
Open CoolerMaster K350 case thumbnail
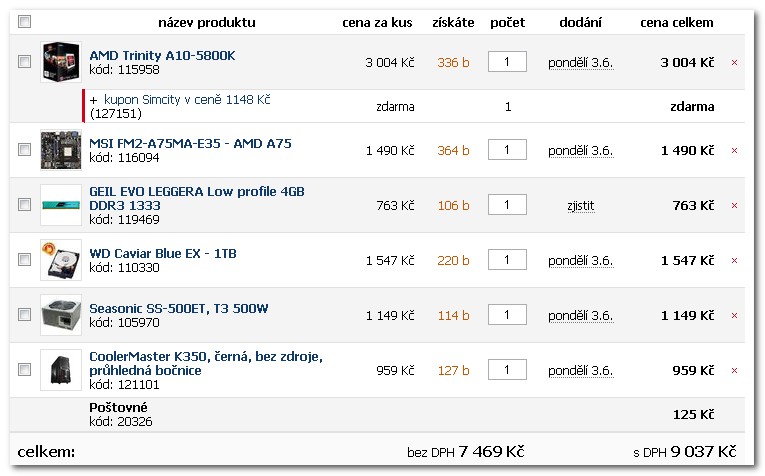pos(61,370)
